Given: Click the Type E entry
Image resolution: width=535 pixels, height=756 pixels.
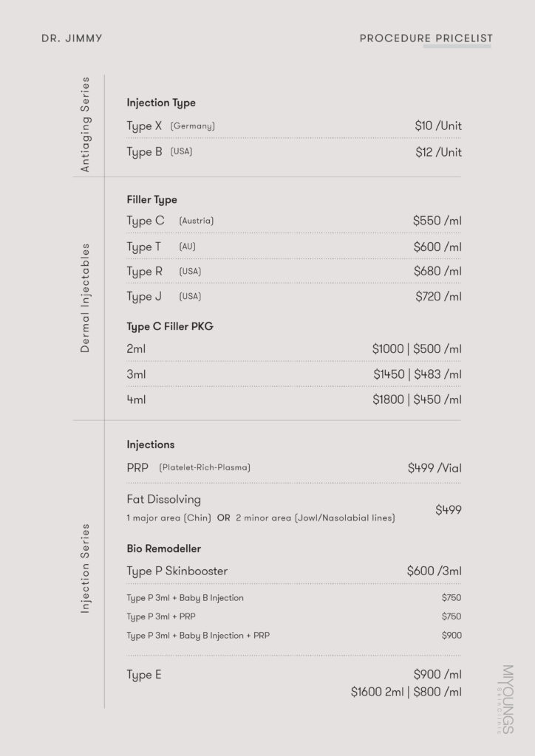Looking at the screenshot, I should point(144,675).
